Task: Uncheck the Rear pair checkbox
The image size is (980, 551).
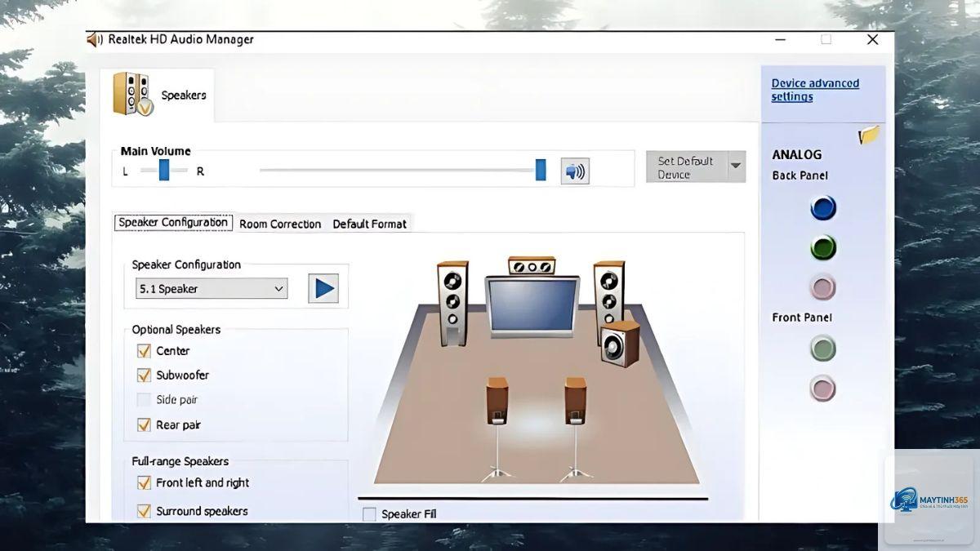Action: (144, 425)
